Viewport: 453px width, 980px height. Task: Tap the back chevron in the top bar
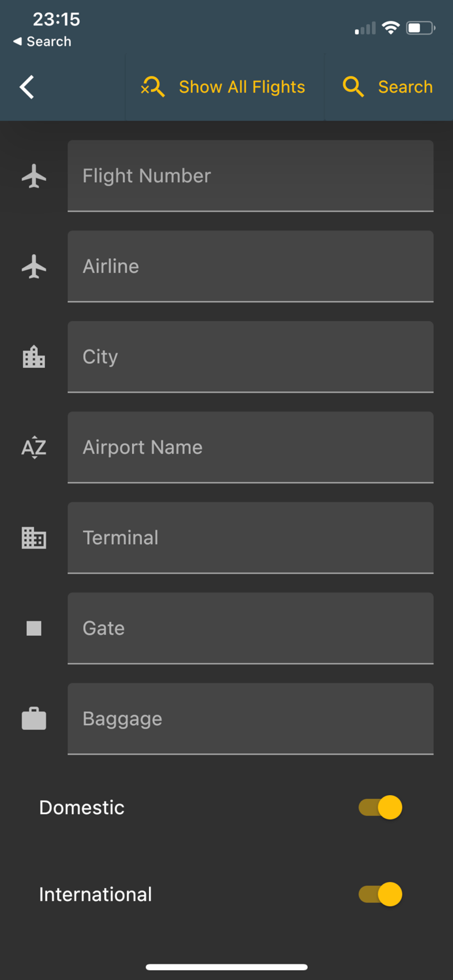[x=26, y=86]
